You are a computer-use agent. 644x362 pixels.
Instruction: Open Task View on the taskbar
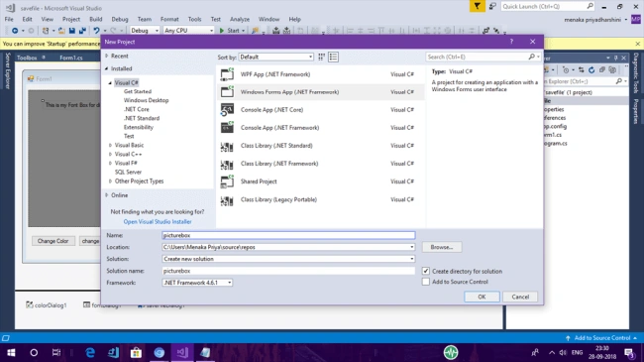click(56, 352)
